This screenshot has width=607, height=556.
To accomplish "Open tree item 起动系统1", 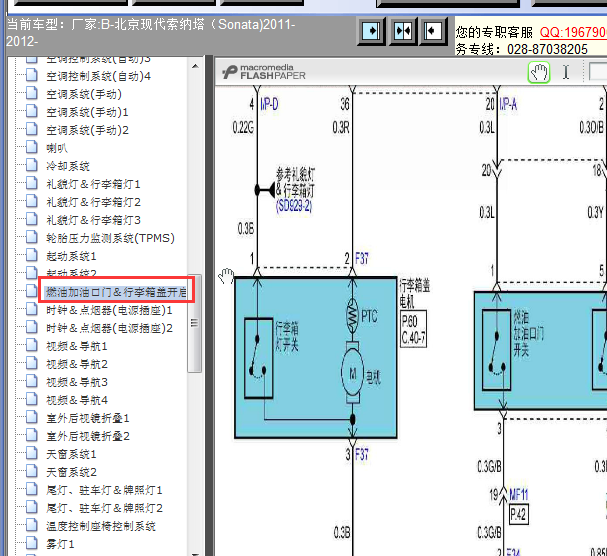I will [x=71, y=256].
